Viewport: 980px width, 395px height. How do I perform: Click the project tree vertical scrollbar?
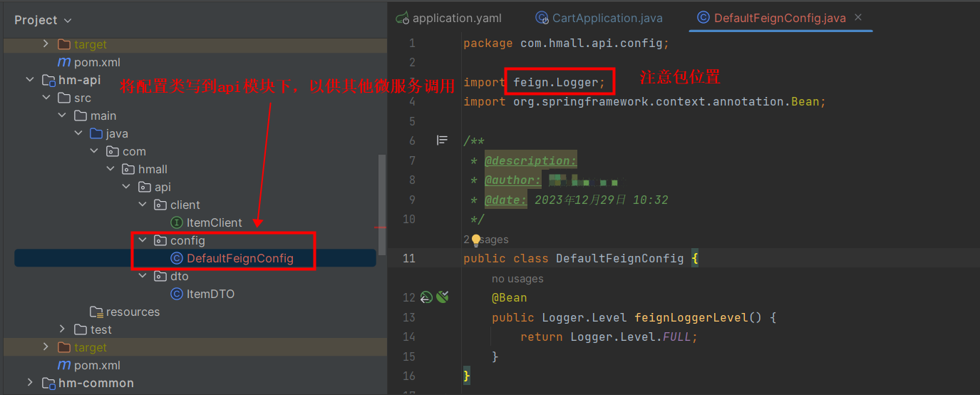click(x=382, y=207)
